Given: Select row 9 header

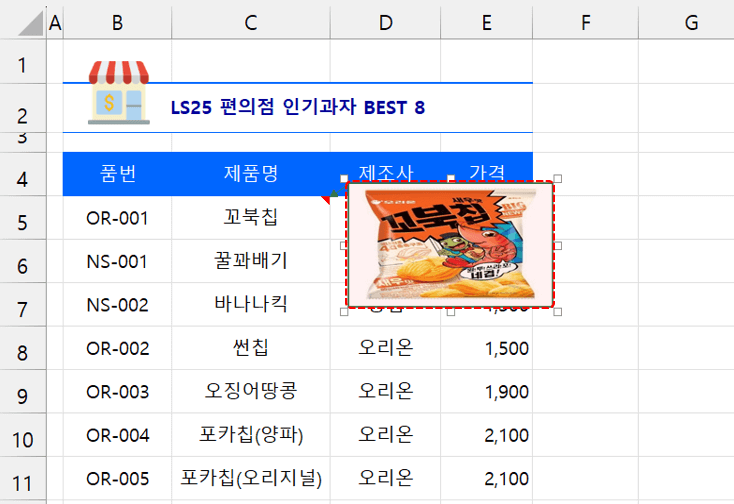Looking at the screenshot, I should (x=22, y=392).
